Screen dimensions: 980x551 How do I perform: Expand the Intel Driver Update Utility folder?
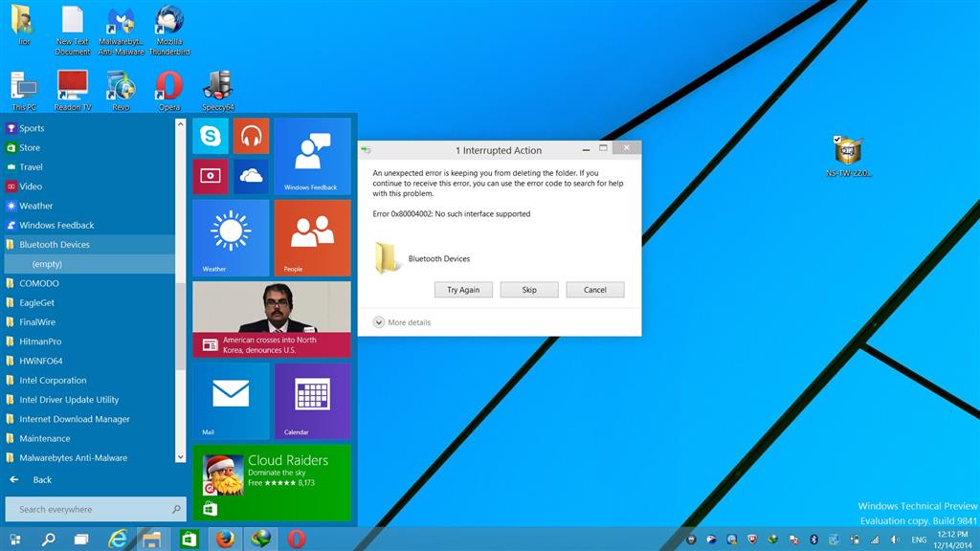click(89, 399)
